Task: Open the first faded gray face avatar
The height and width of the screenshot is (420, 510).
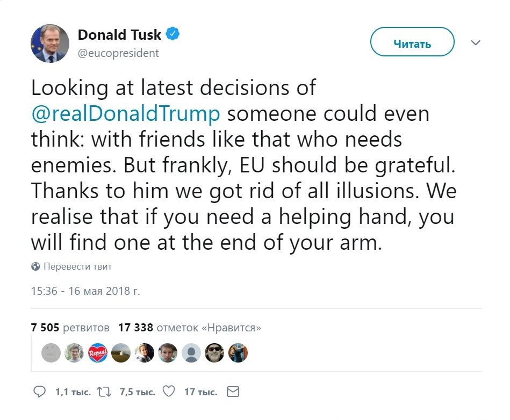Action: coord(51,353)
